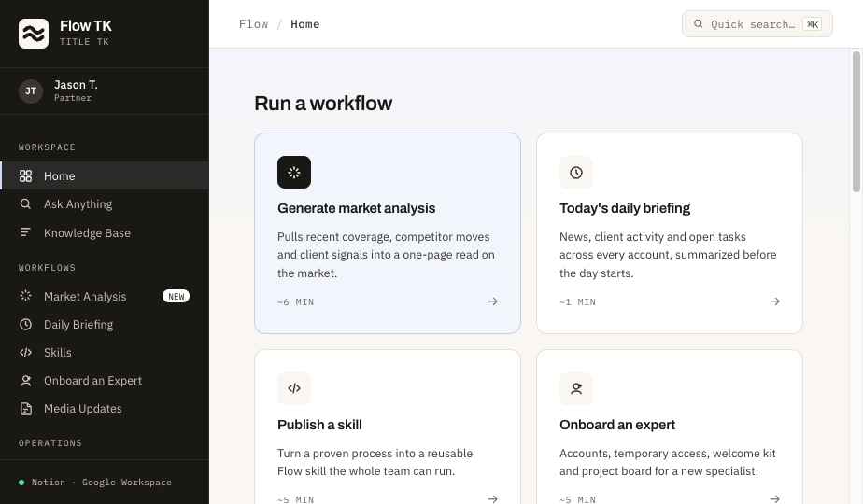Click the code icon on Publish a skill card
Image resolution: width=863 pixels, height=504 pixels.
pyautogui.click(x=294, y=388)
